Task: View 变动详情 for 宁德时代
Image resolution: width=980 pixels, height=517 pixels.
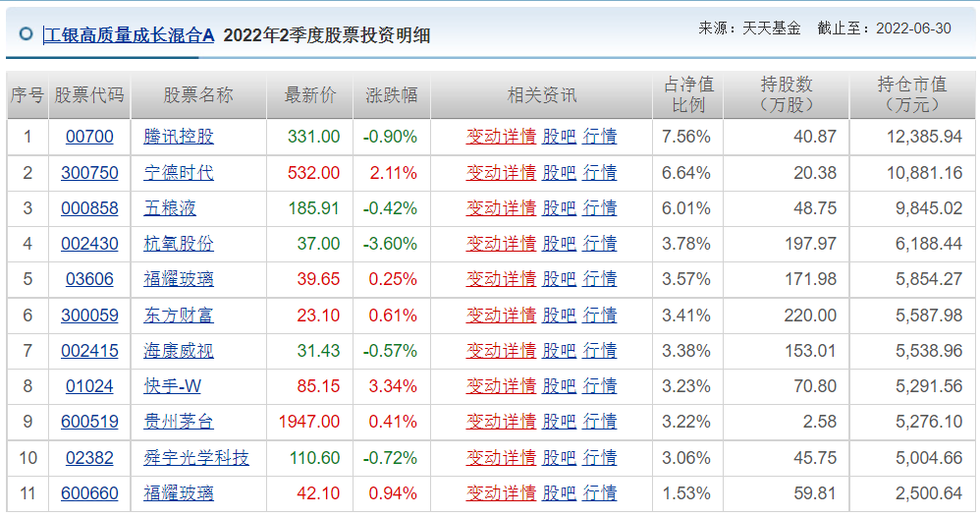Action: (x=501, y=173)
